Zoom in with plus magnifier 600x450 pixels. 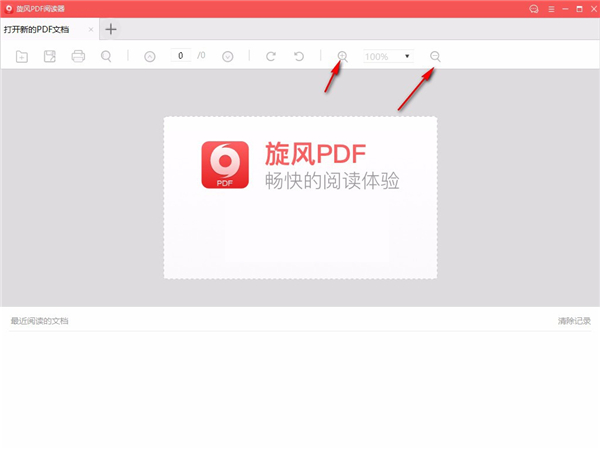[342, 56]
